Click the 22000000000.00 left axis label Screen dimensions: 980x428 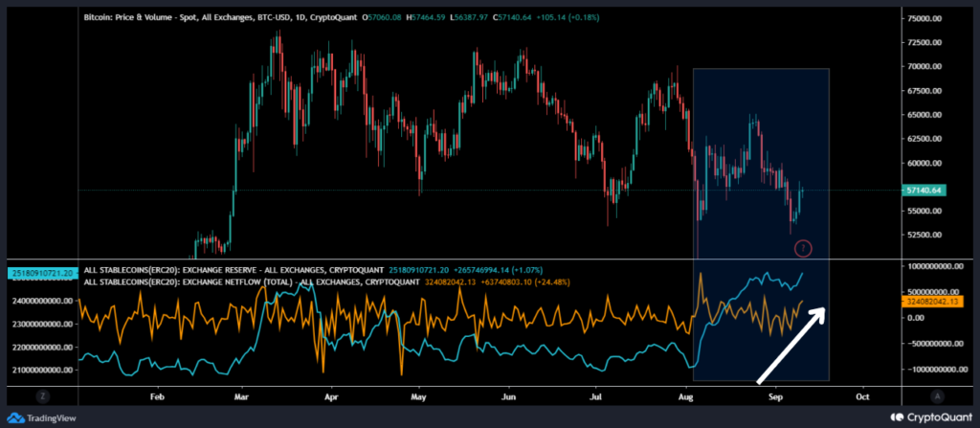coord(41,348)
